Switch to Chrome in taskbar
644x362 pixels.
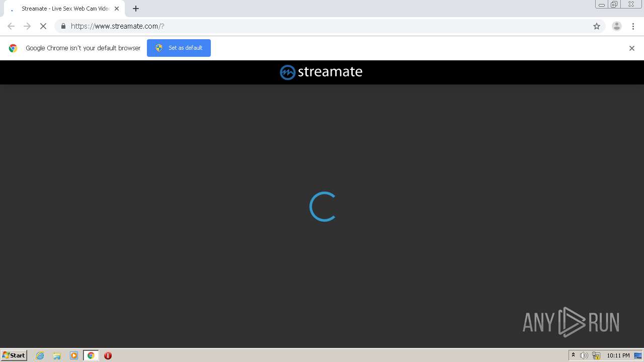click(x=91, y=355)
